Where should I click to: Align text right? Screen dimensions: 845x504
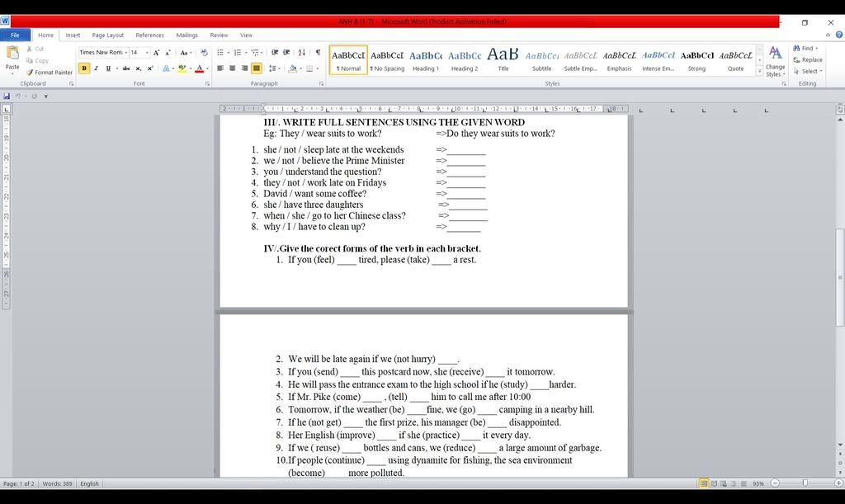[x=244, y=68]
